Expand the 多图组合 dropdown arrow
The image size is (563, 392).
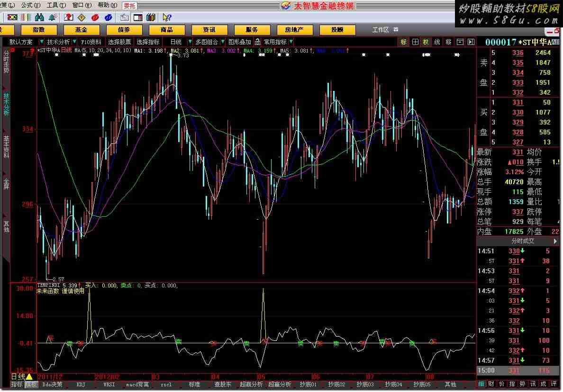(223, 42)
